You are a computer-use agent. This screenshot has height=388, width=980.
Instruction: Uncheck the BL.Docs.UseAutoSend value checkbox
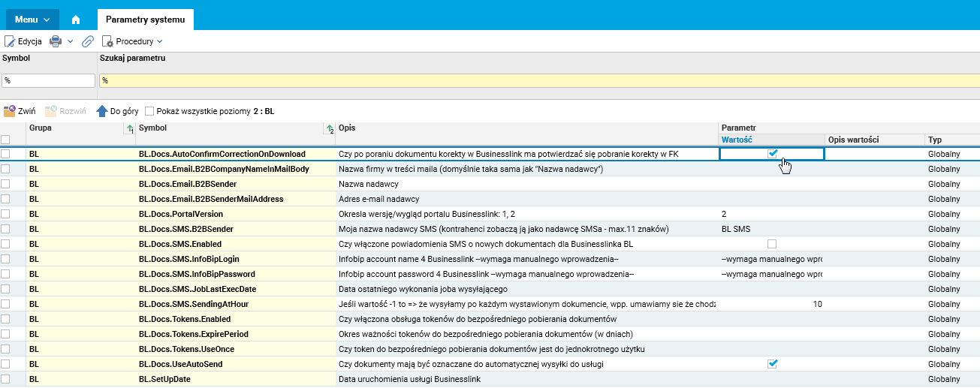click(x=771, y=364)
